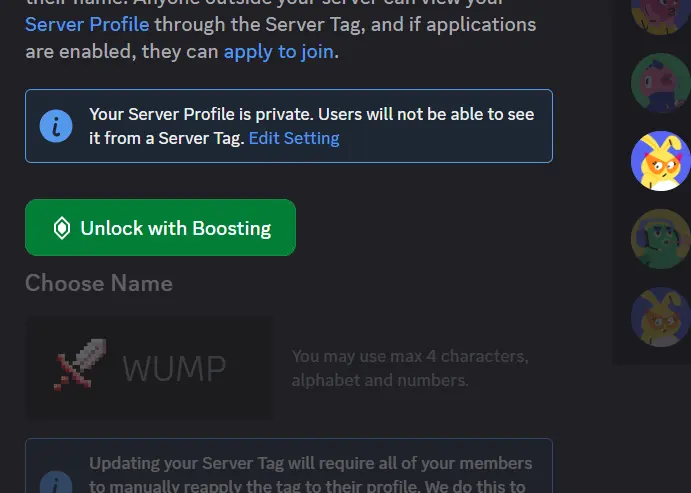
Task: Click the info icon in the tag update notice
Action: click(56, 482)
